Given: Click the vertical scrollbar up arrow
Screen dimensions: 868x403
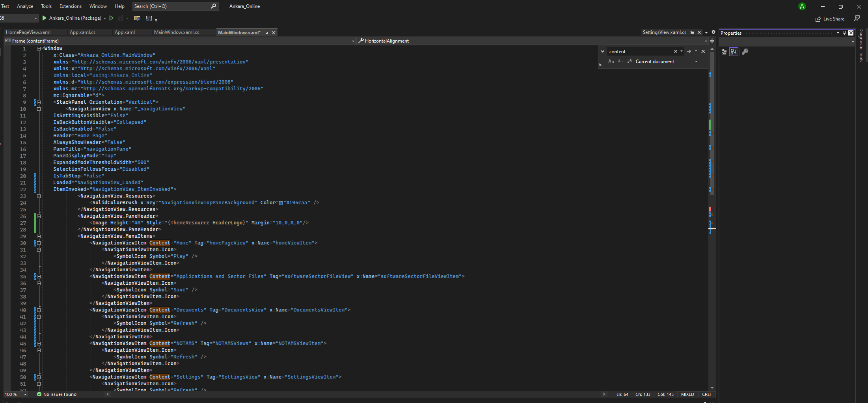Looking at the screenshot, I should [712, 49].
